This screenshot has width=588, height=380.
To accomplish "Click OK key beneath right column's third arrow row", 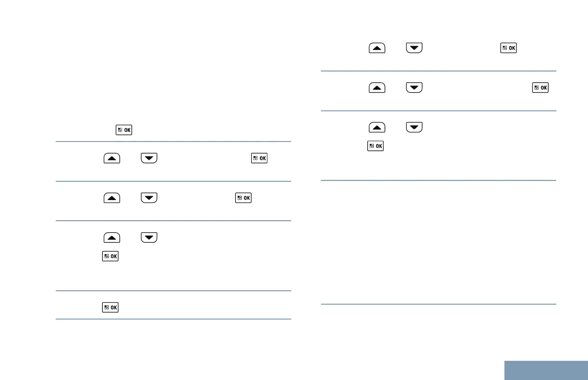I will coord(376,146).
